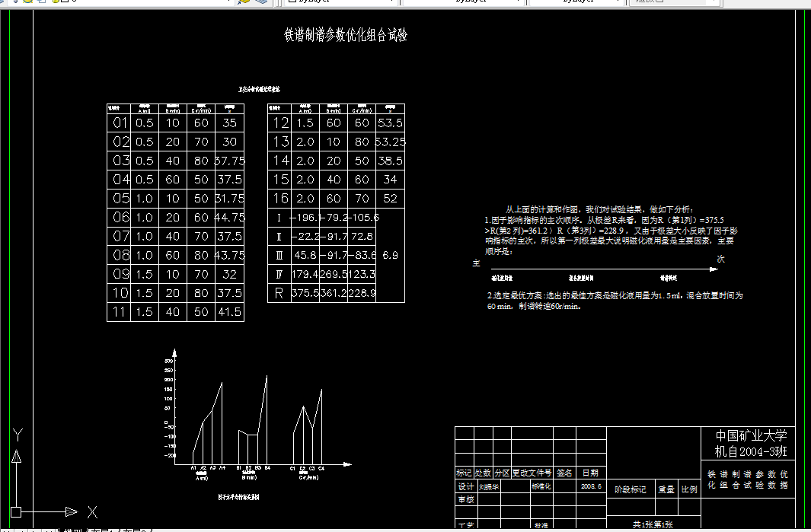Click the 签名 cell in title block
Viewport: 811px width, 532px height.
565,473
